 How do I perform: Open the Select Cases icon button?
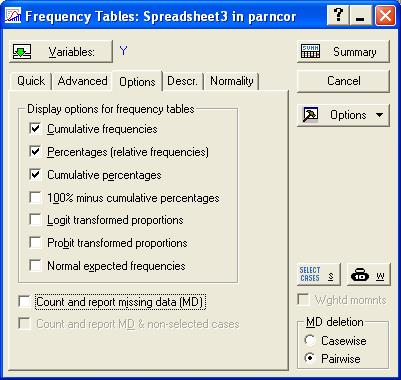[x=318, y=274]
